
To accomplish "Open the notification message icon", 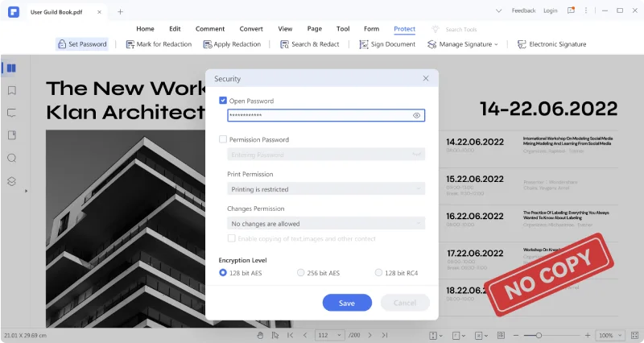I will tap(571, 10).
